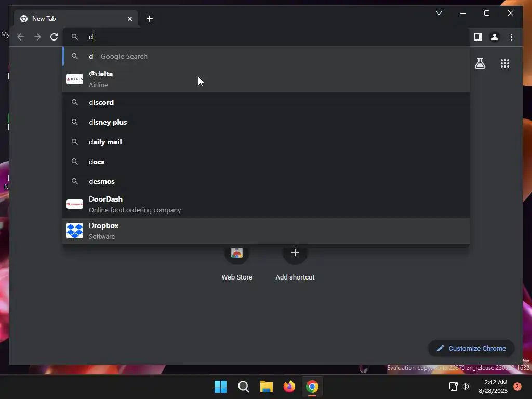Select the @delta Airline suggestion
The image size is (532, 399).
pos(266,79)
